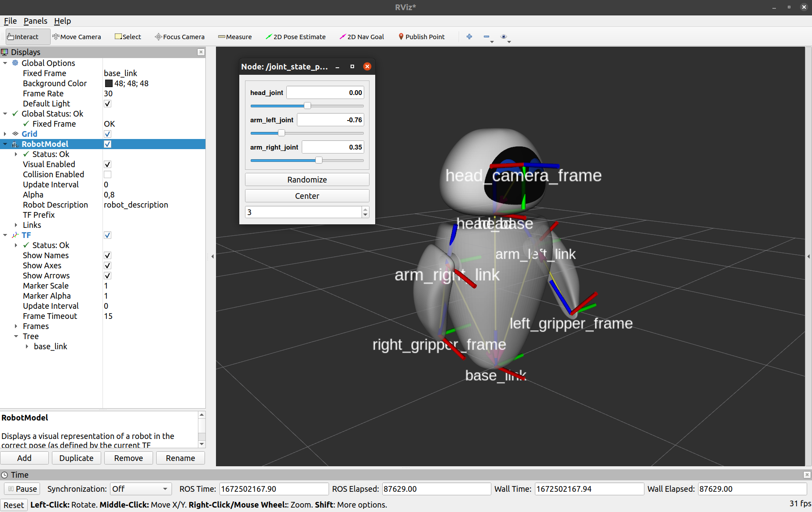Activate the Publish Point tool
The image size is (812, 512).
pyautogui.click(x=421, y=37)
